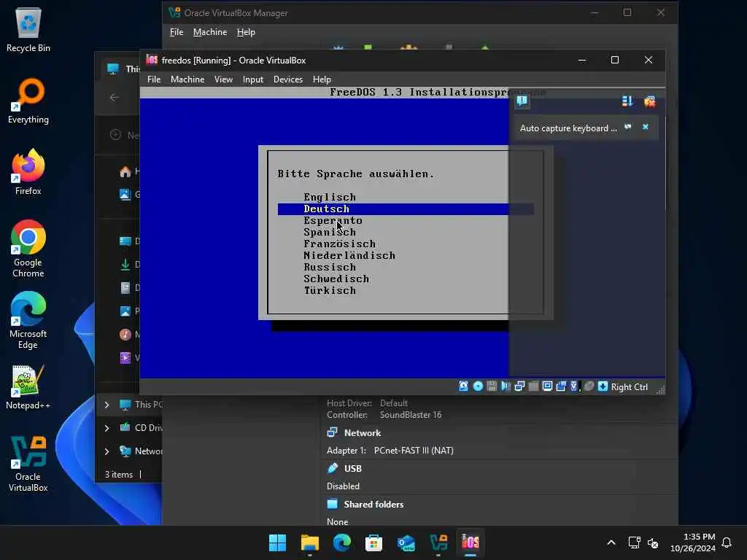Open Recycle Bin desktop icon
747x560 pixels.
pos(28,30)
